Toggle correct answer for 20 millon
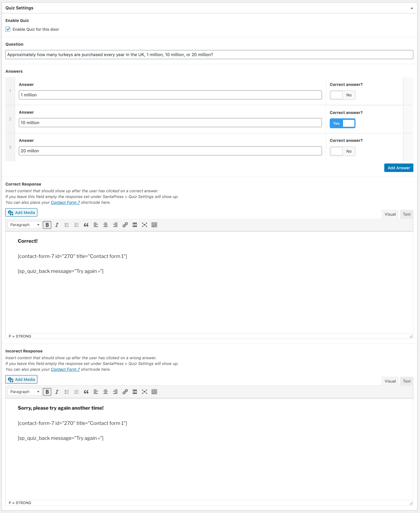Image resolution: width=420 pixels, height=513 pixels. tap(342, 151)
